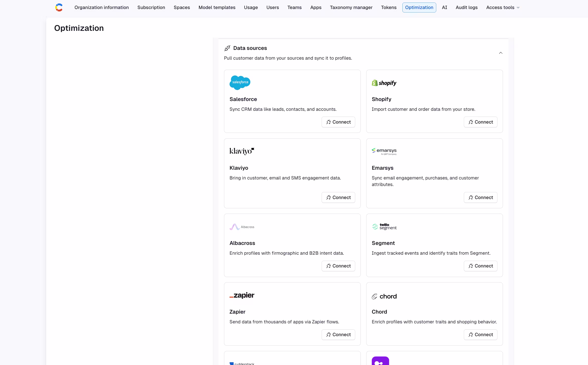
Task: Open Organization information tab
Action: pos(102,8)
